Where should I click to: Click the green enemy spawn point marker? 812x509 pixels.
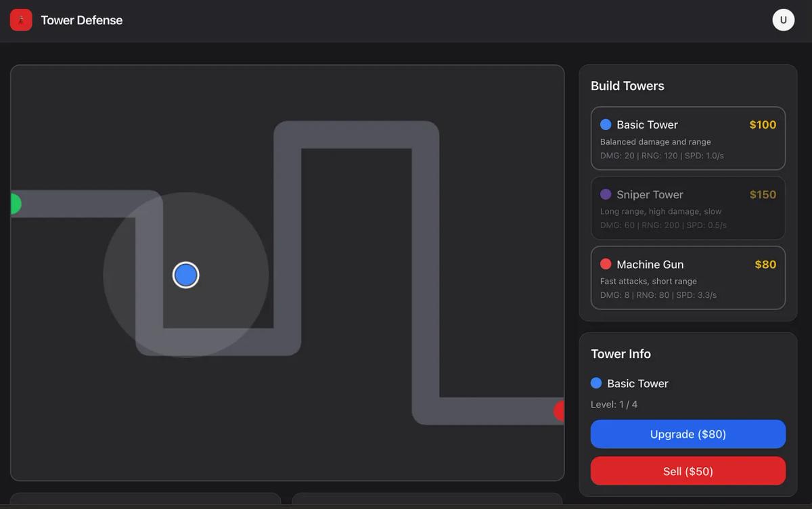click(x=15, y=204)
